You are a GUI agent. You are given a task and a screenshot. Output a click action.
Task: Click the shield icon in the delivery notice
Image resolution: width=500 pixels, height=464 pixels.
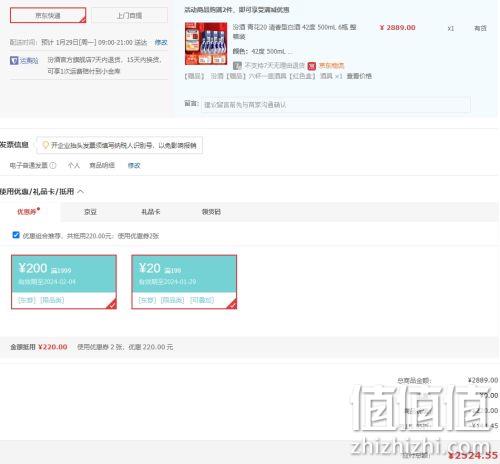(x=14, y=60)
